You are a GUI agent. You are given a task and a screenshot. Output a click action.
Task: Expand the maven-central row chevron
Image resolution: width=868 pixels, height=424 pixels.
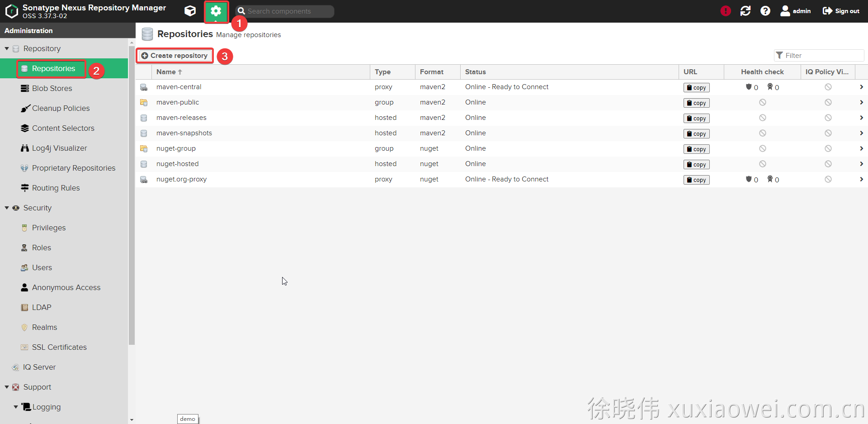[861, 87]
